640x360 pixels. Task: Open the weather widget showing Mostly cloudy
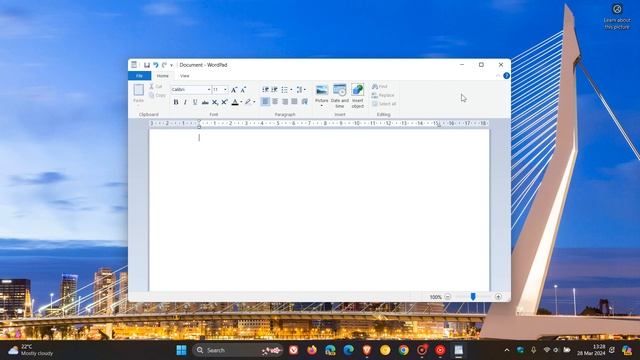pos(31,350)
